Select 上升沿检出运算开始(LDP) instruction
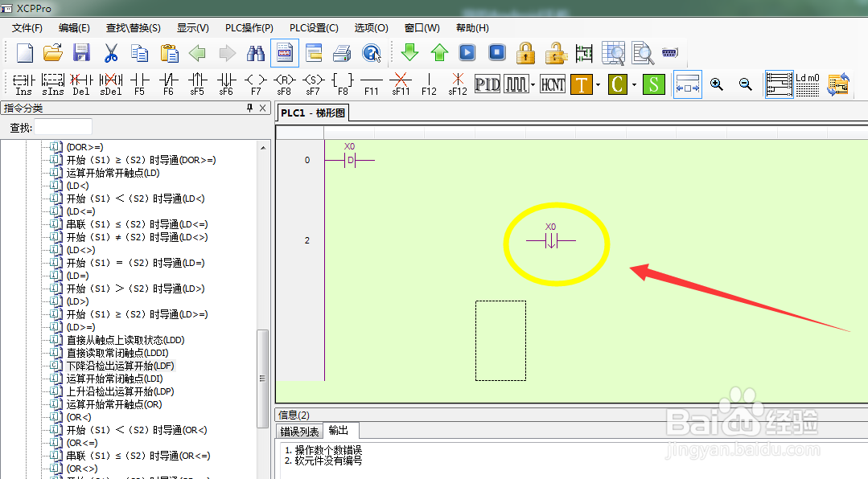Screen dimensions: 868x479 pos(120,391)
